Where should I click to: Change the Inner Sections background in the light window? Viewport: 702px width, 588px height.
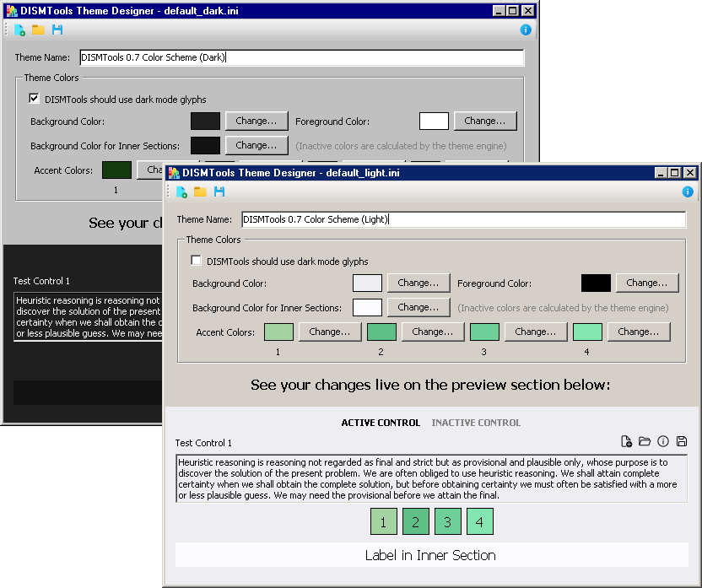(418, 308)
